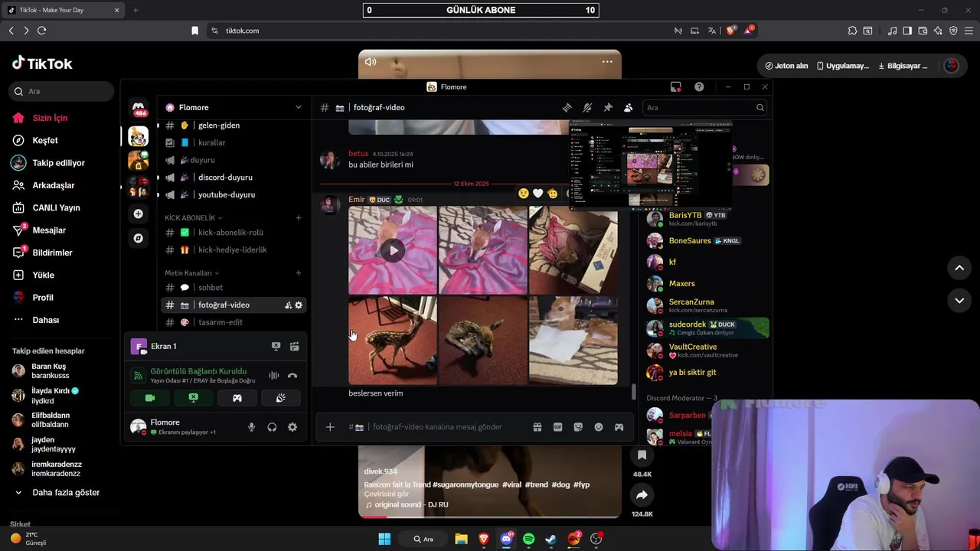Unmute the TikTok video speaker icon
Viewport: 980px width, 551px height.
coord(371,62)
